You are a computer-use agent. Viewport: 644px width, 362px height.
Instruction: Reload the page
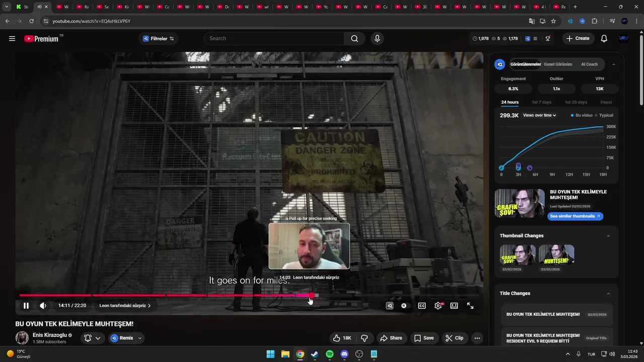(x=32, y=21)
